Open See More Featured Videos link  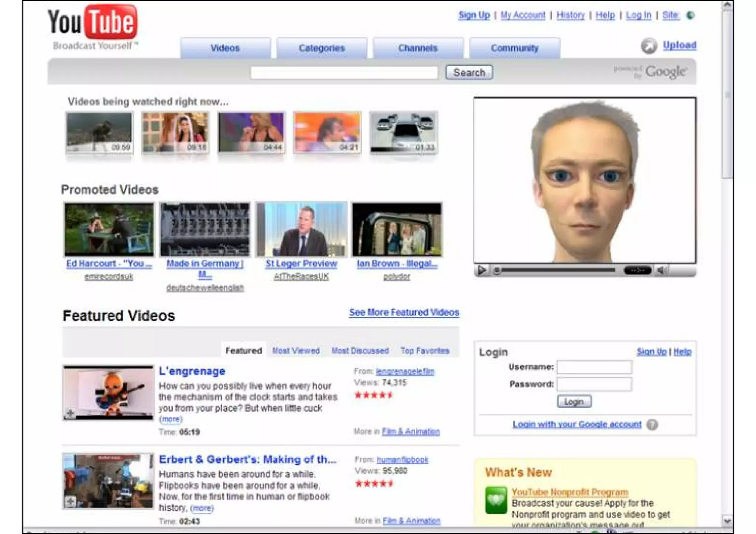(x=404, y=313)
